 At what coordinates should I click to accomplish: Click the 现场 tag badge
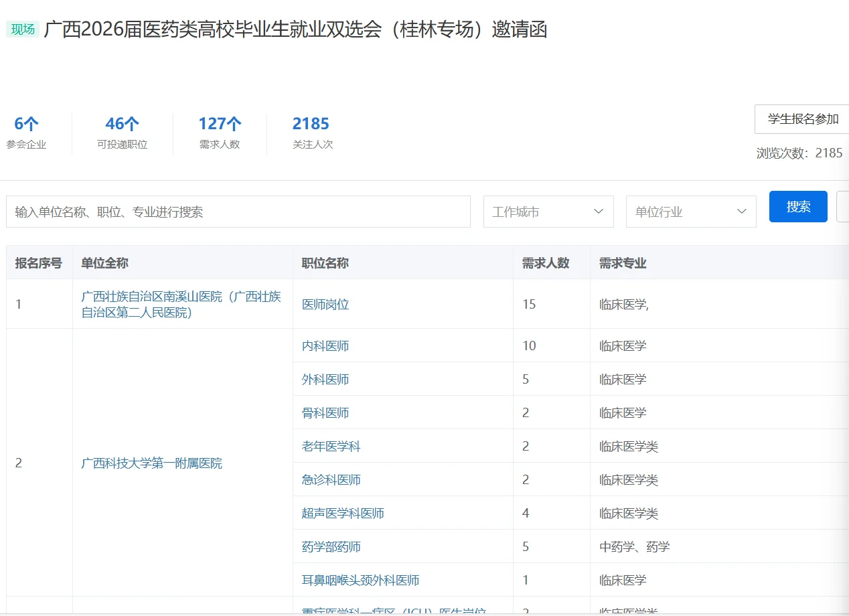23,29
